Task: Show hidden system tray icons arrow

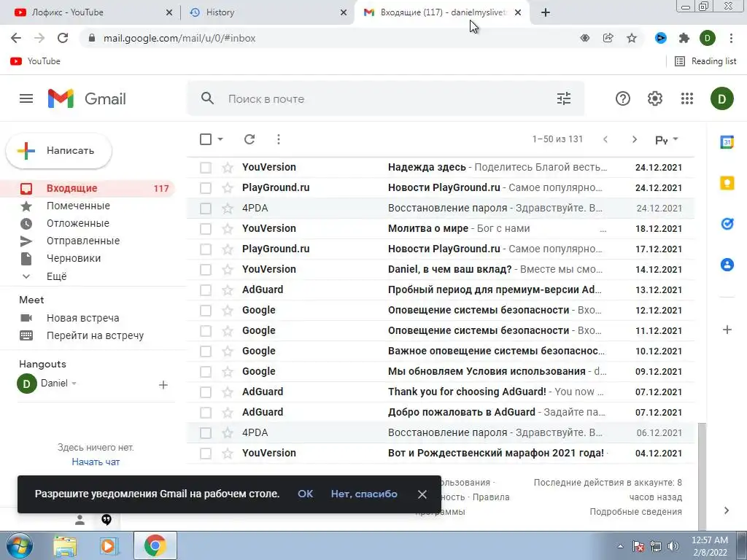Action: pos(620,546)
